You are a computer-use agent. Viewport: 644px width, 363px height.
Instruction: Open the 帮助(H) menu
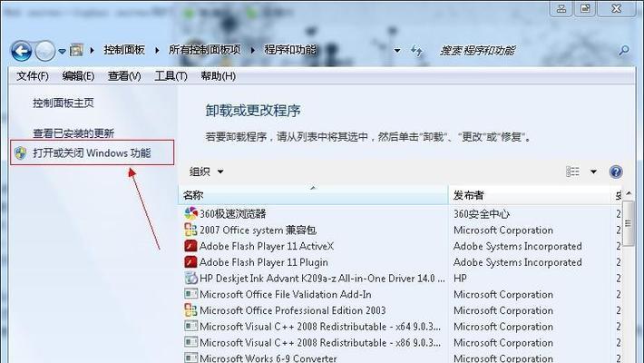(x=218, y=76)
